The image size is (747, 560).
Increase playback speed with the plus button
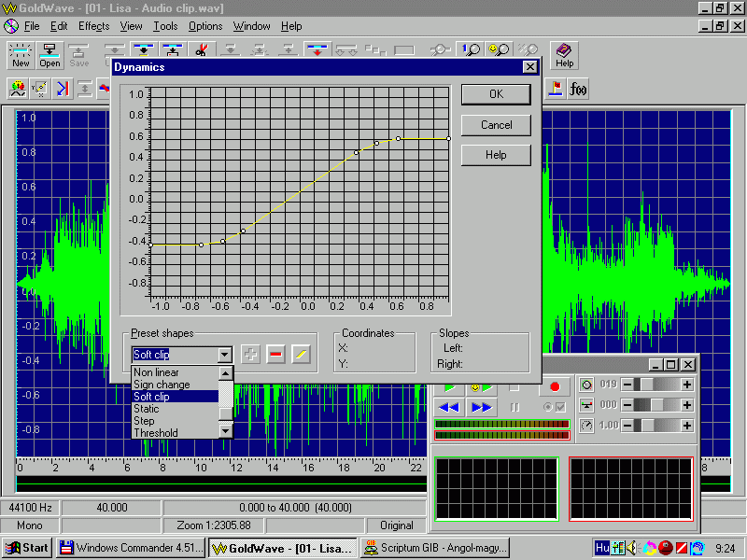point(687,426)
